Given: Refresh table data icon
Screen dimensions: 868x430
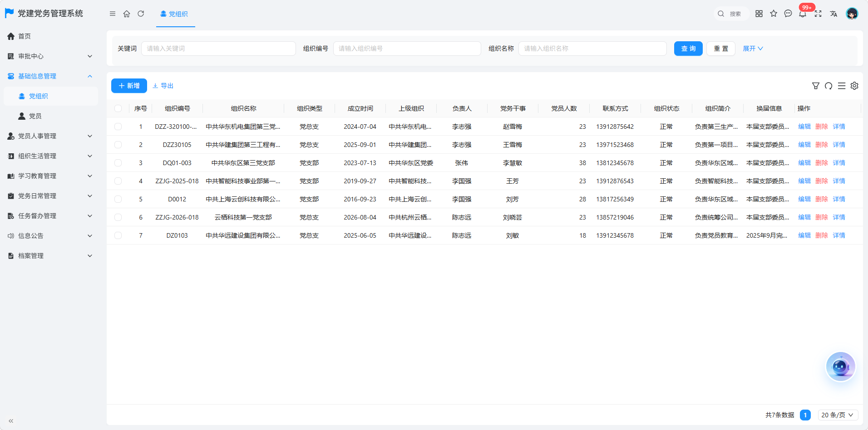Looking at the screenshot, I should pos(829,86).
